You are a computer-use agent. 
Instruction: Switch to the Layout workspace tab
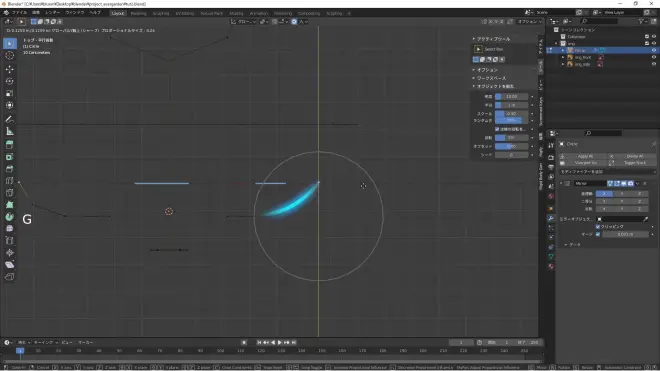[118, 13]
